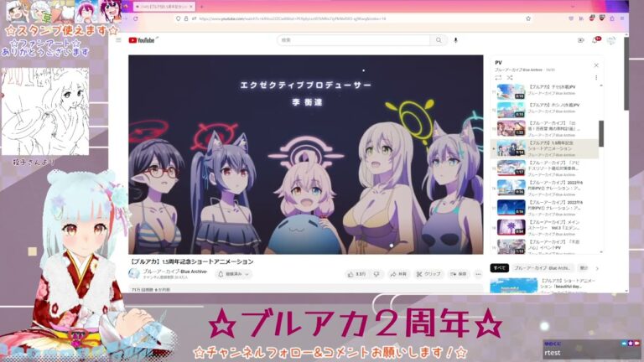Viewport: 644px width, 362px height.
Task: Close the YouTube browser tab
Action: pyautogui.click(x=191, y=7)
